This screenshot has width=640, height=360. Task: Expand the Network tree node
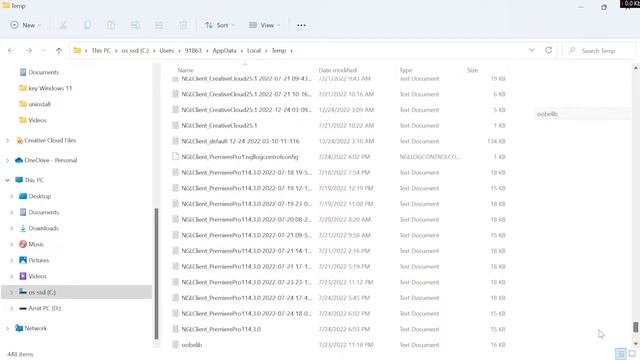7,328
